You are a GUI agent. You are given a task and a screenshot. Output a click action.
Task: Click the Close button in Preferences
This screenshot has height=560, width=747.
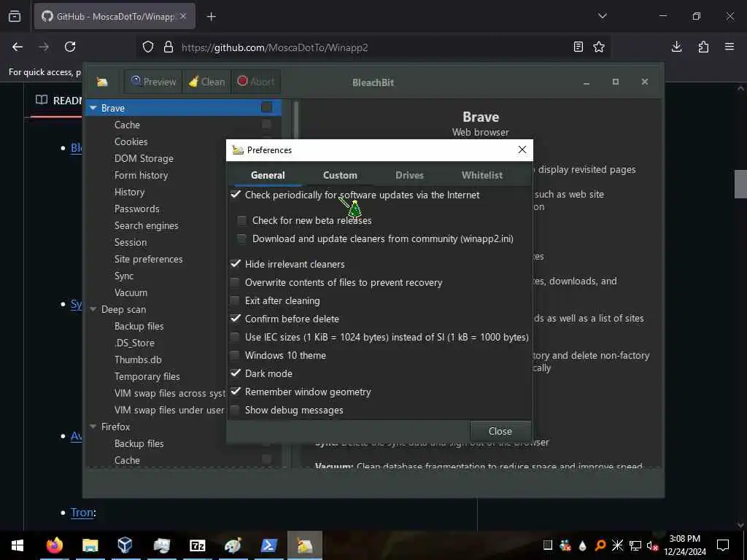click(500, 432)
